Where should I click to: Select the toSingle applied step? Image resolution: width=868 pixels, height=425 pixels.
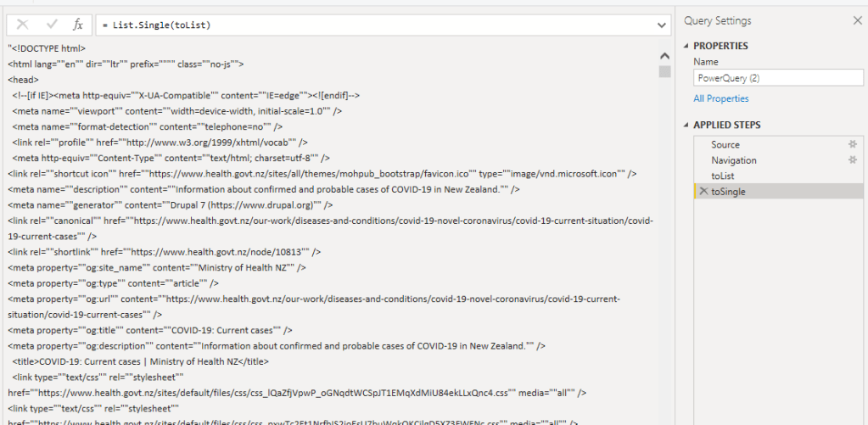[728, 192]
